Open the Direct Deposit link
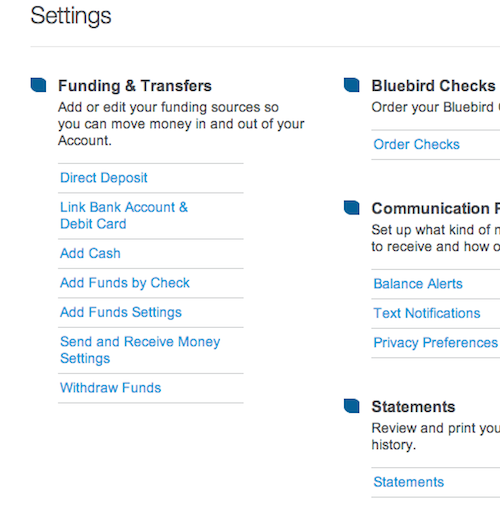The image size is (500, 531). tap(104, 178)
